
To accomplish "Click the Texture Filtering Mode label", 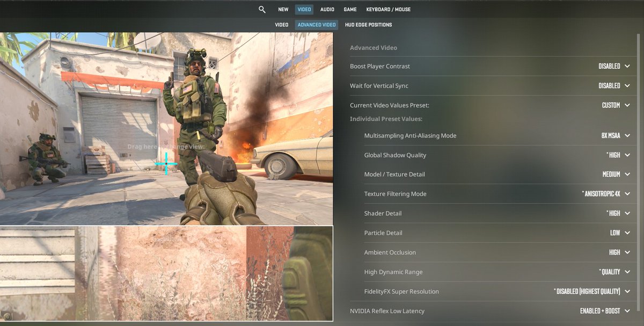I will pos(395,194).
